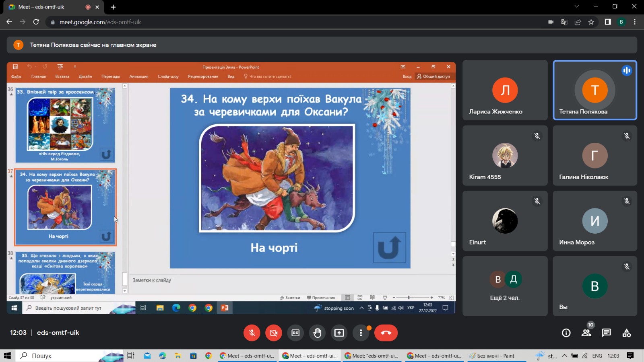
Task: Turn on the camera
Action: point(274,333)
